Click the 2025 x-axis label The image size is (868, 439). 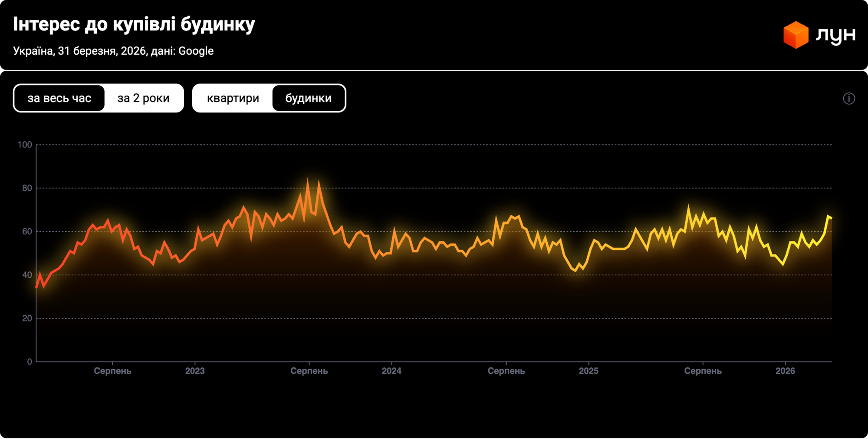coord(589,371)
